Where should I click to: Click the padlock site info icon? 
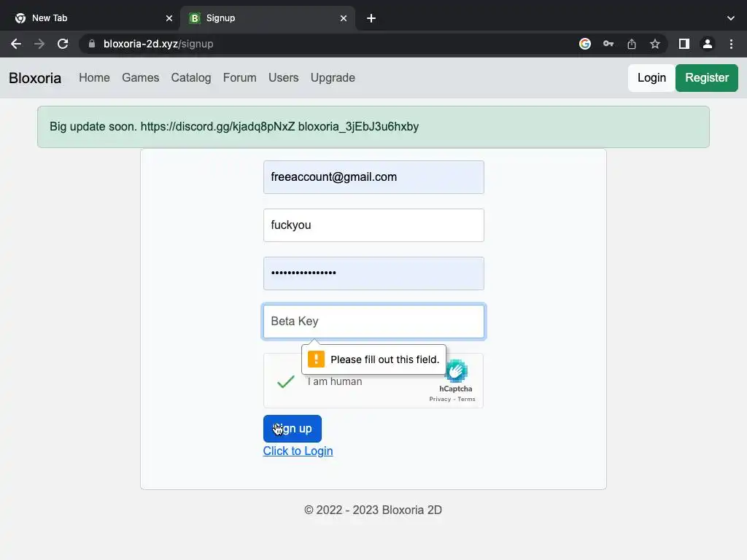92,44
